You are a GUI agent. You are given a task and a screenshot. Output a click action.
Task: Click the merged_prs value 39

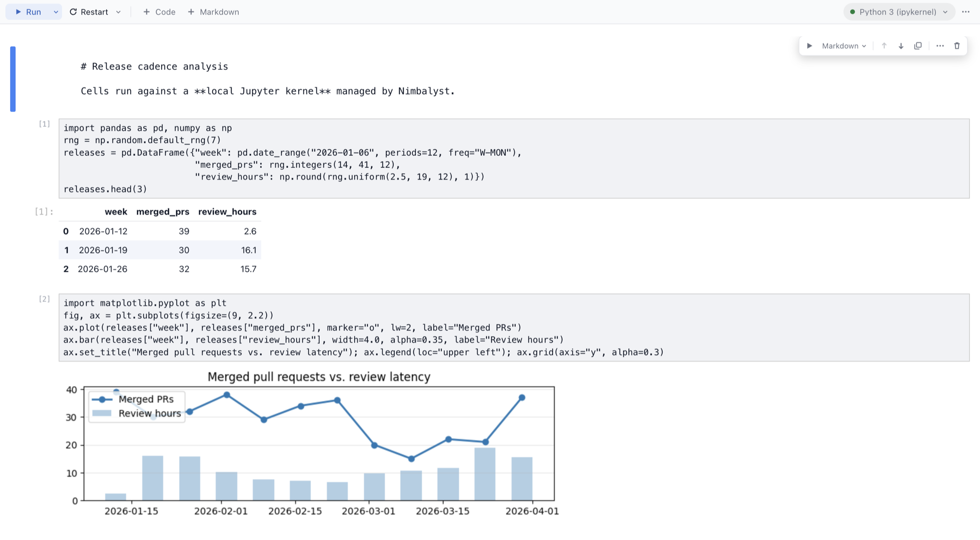[x=184, y=231]
